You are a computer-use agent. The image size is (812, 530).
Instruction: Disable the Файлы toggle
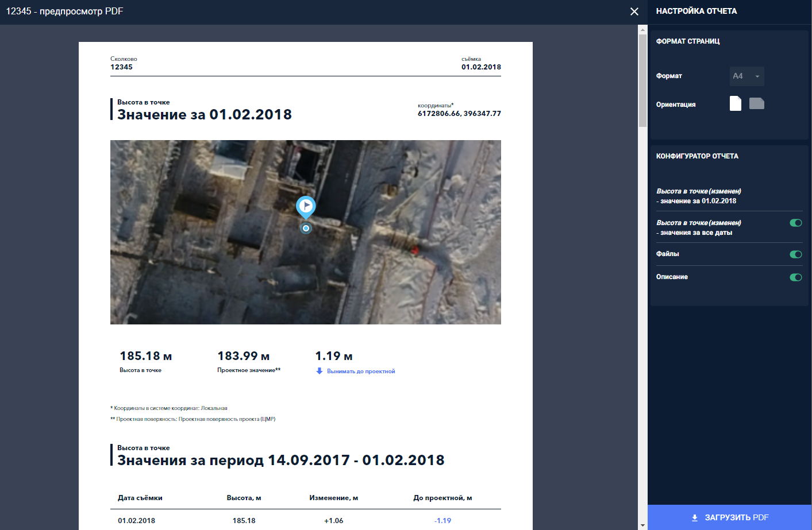(x=795, y=254)
